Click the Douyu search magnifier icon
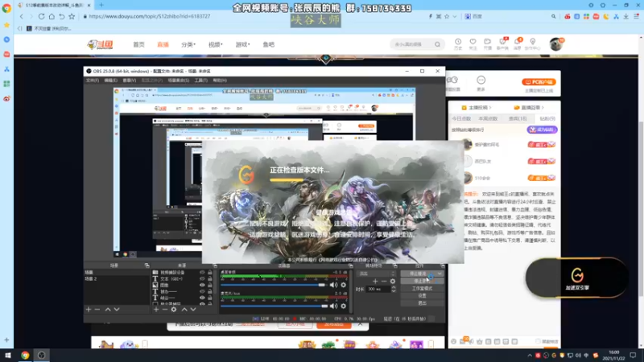Viewport: 644px width, 362px height. click(437, 44)
